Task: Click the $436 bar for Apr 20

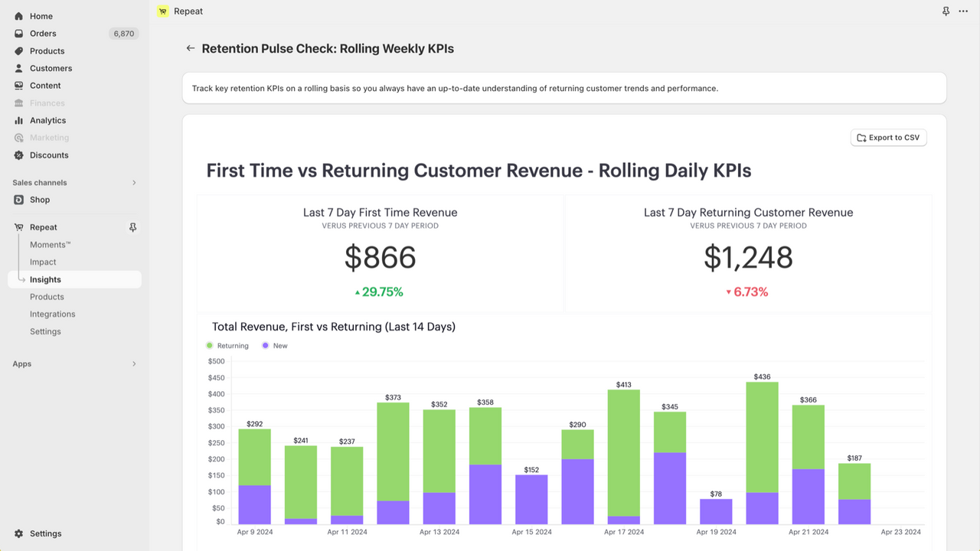Action: [x=762, y=453]
